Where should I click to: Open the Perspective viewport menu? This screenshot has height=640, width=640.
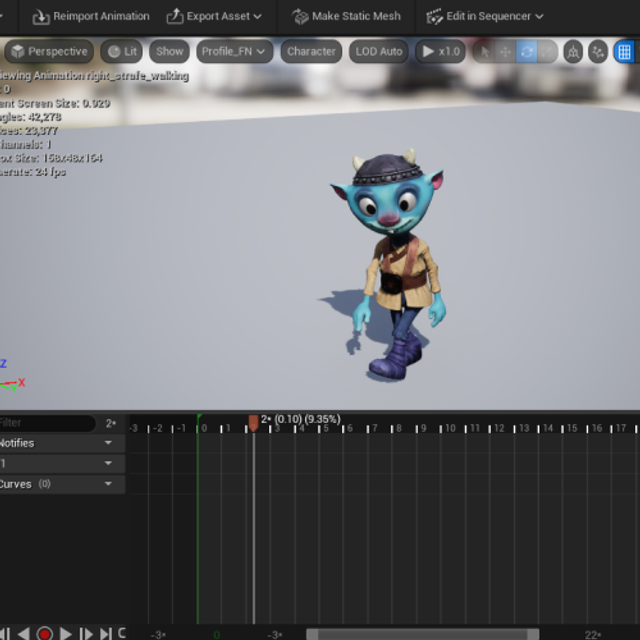[x=49, y=51]
